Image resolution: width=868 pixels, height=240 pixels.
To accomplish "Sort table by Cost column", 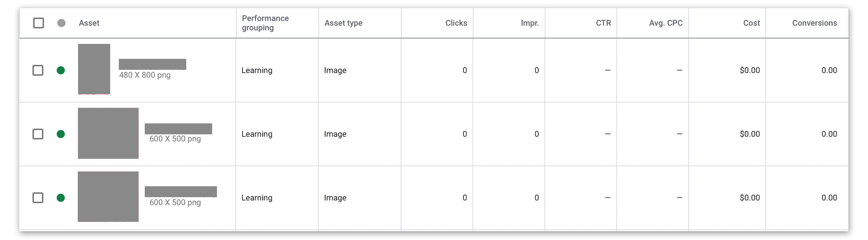I will (x=751, y=23).
